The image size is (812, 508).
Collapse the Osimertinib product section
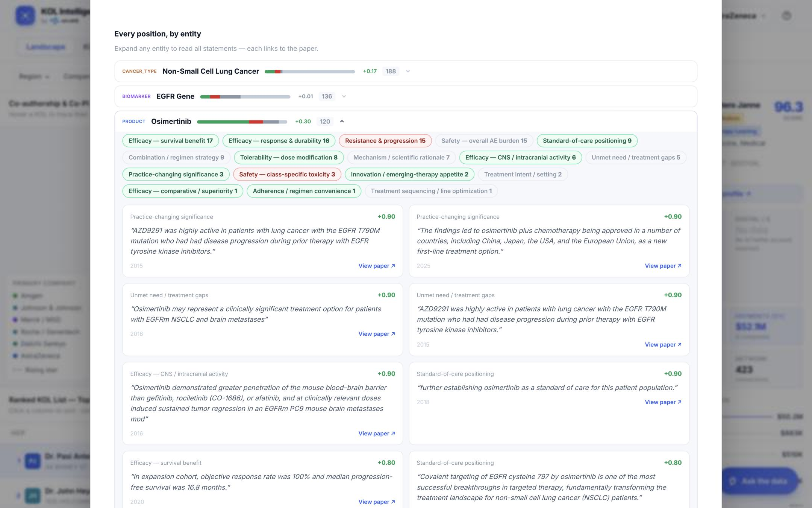pos(342,121)
